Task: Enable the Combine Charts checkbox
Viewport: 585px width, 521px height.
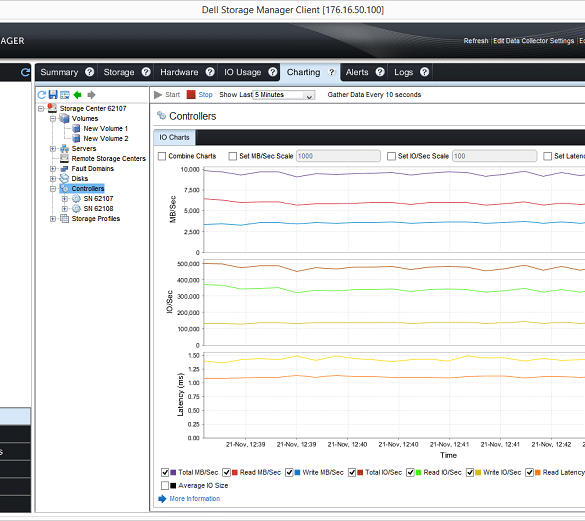Action: point(162,156)
